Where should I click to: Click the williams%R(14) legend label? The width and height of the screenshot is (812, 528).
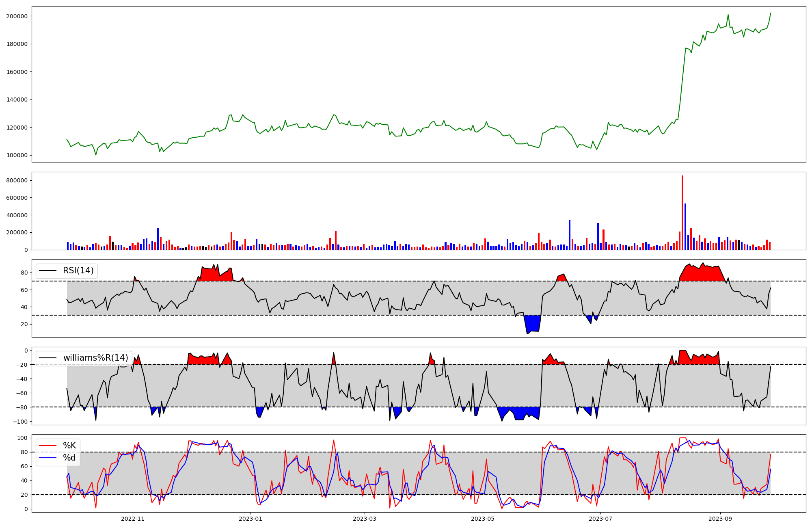pos(95,358)
